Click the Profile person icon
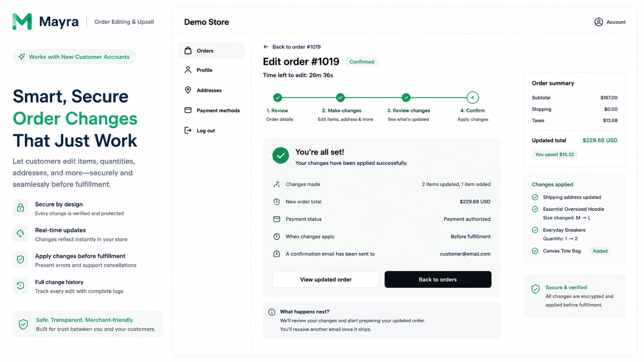This screenshot has height=362, width=644. click(x=188, y=70)
